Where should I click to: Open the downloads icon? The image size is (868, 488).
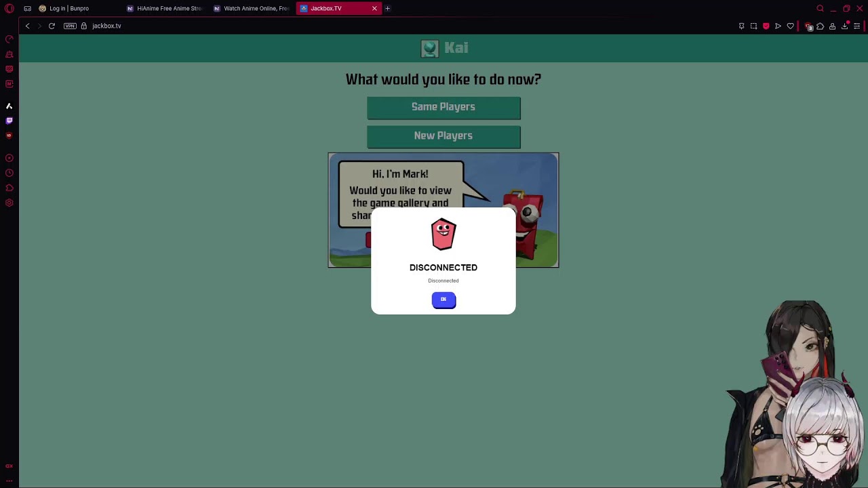click(x=845, y=26)
